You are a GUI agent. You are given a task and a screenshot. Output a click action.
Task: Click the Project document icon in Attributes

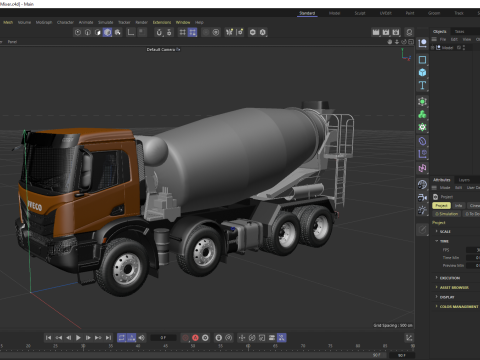pyautogui.click(x=435, y=197)
